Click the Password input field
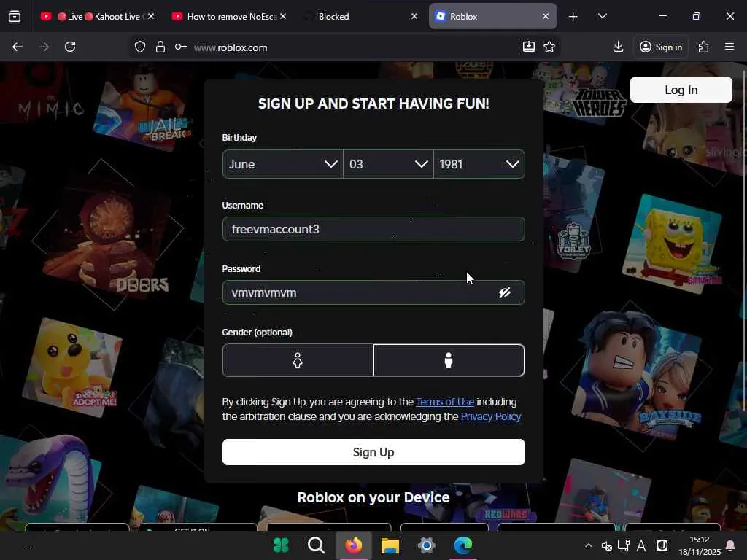Viewport: 747px width, 560px height. (x=373, y=292)
